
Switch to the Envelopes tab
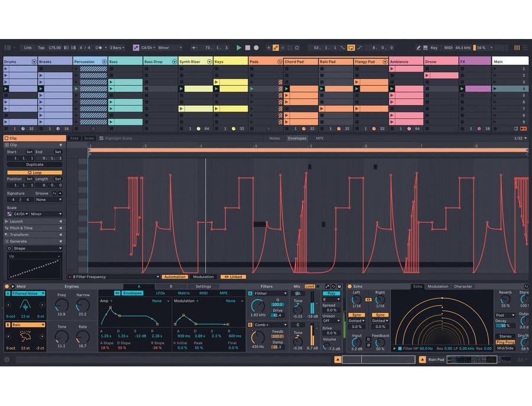point(297,138)
